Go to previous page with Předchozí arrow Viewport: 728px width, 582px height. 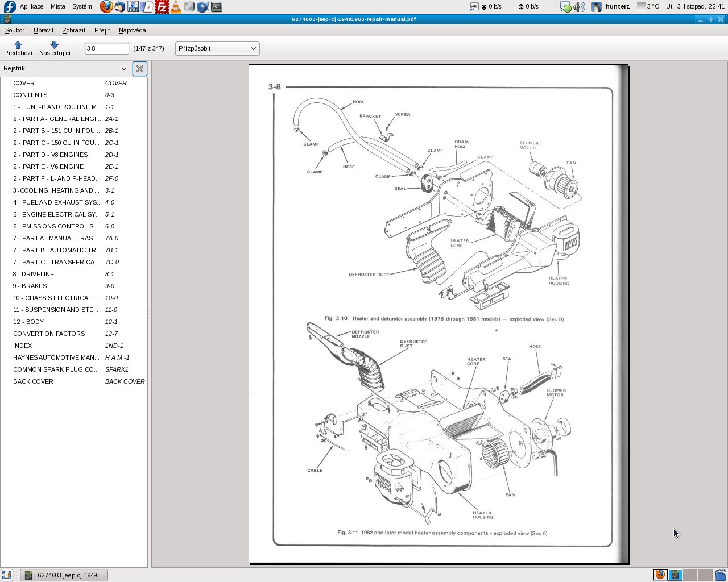pos(18,48)
